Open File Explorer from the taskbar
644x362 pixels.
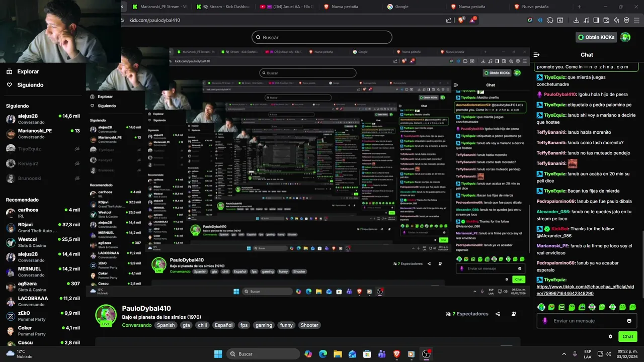click(x=338, y=354)
